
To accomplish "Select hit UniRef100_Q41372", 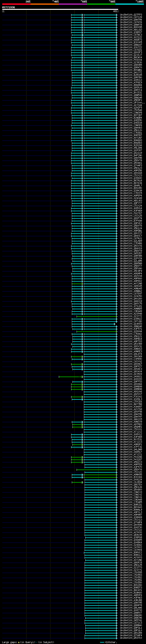I will [x=131, y=72].
